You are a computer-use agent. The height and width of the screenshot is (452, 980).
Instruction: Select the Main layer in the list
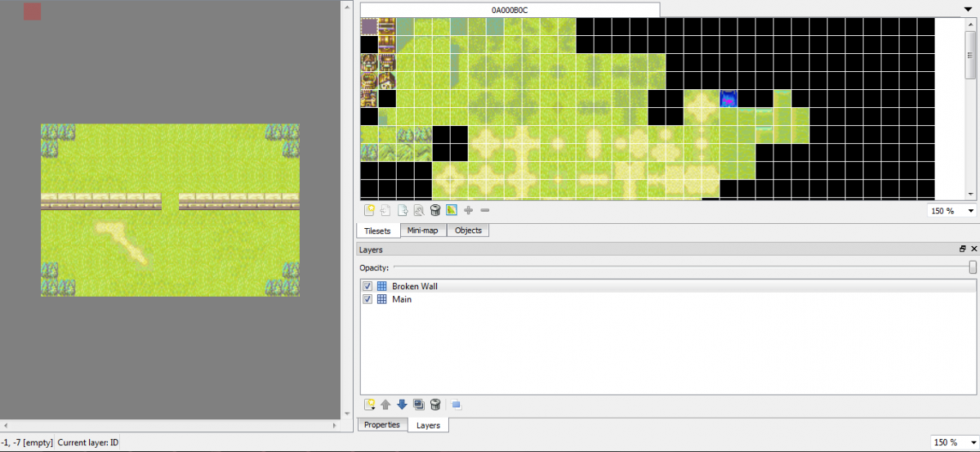point(402,299)
